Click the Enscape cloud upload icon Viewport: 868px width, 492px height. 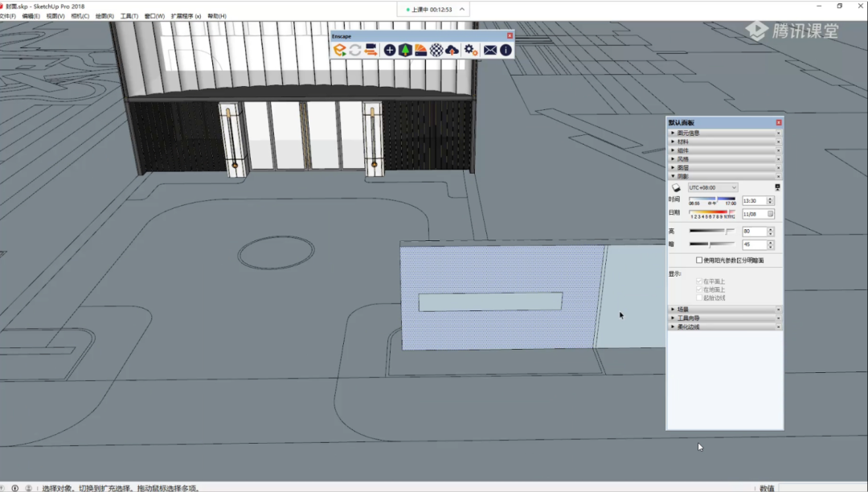pos(452,50)
